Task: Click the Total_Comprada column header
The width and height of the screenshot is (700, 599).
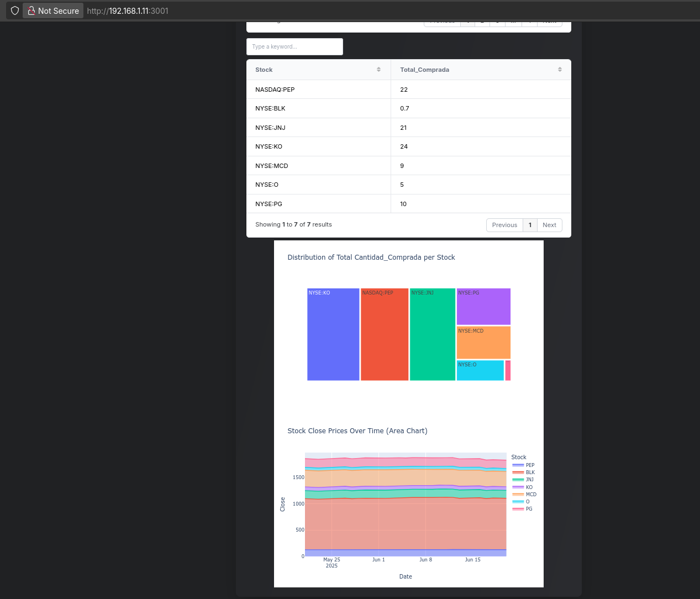Action: 481,70
